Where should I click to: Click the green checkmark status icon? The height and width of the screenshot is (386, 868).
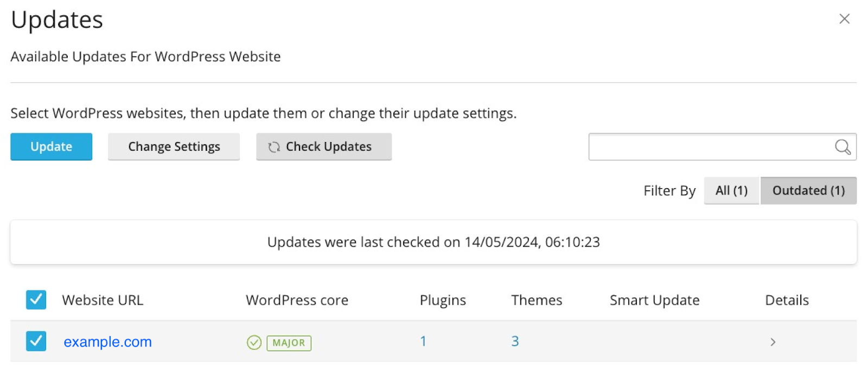tap(254, 343)
